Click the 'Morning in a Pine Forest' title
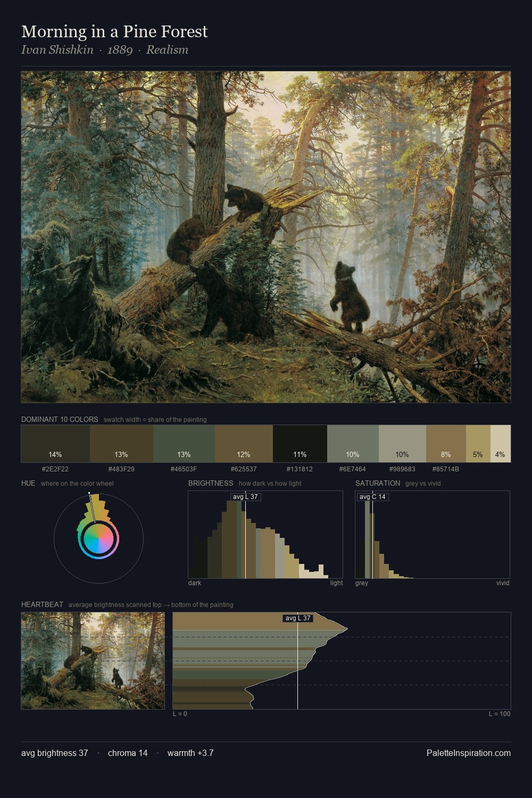 click(114, 31)
